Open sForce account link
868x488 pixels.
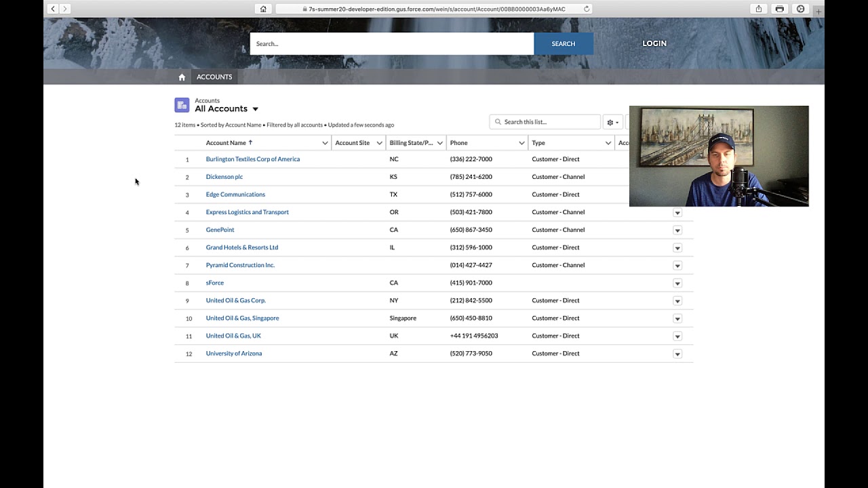(x=215, y=283)
